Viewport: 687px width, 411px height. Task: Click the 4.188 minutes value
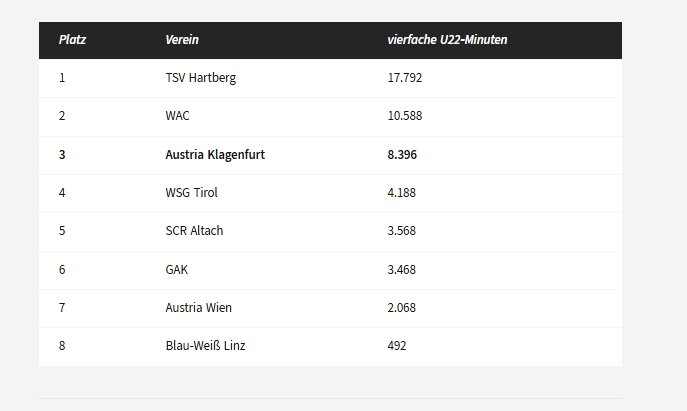coord(402,193)
